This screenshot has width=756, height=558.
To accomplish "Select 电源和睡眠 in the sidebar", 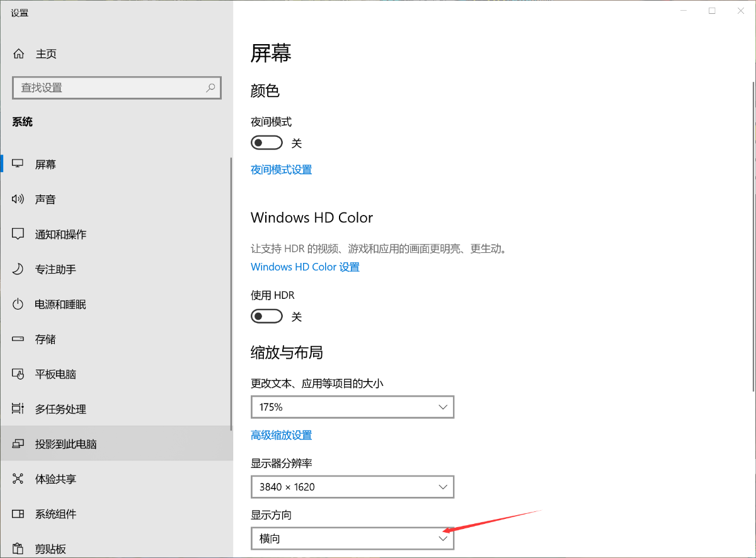I will coord(117,304).
